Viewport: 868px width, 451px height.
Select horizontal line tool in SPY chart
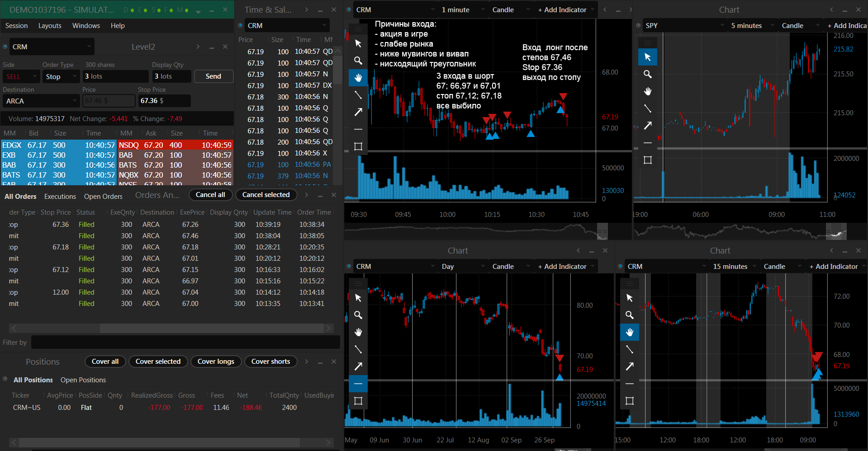[x=648, y=143]
